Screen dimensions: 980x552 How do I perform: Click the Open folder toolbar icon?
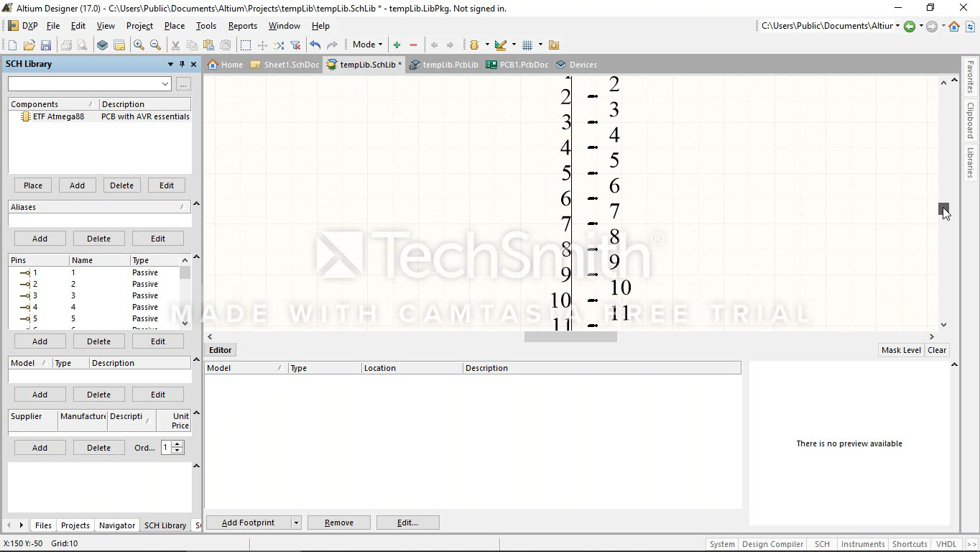click(x=29, y=45)
